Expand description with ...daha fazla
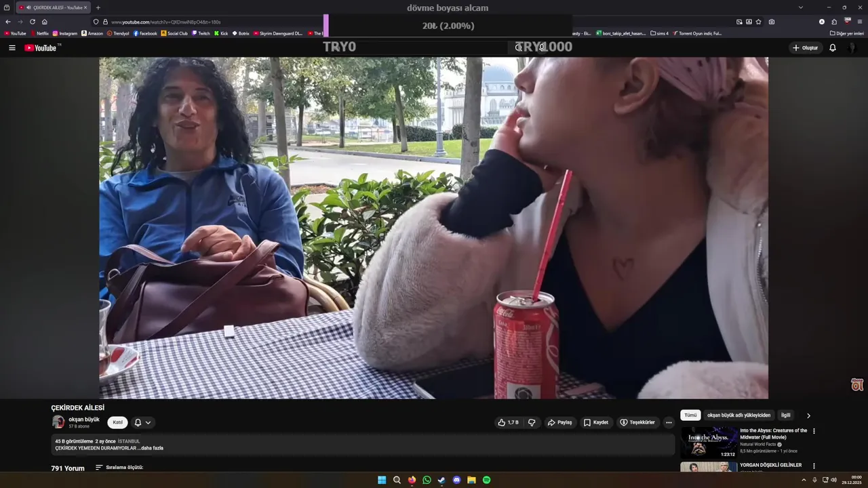Image resolution: width=868 pixels, height=488 pixels. (152, 448)
